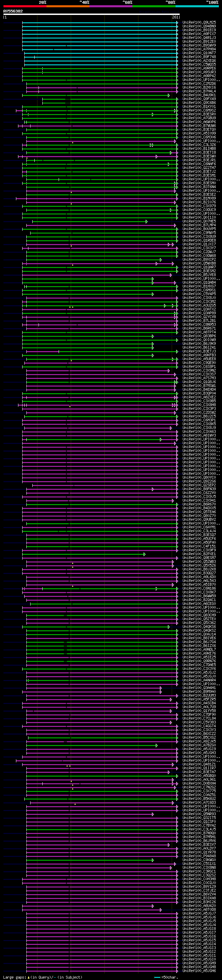Click the purple ~60% identity legend segment

coord(111,6)
